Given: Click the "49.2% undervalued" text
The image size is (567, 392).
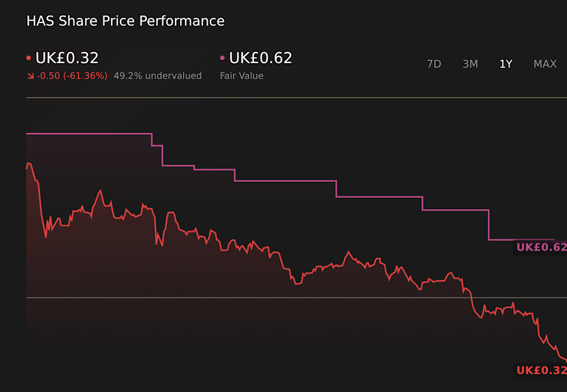Looking at the screenshot, I should point(158,76).
